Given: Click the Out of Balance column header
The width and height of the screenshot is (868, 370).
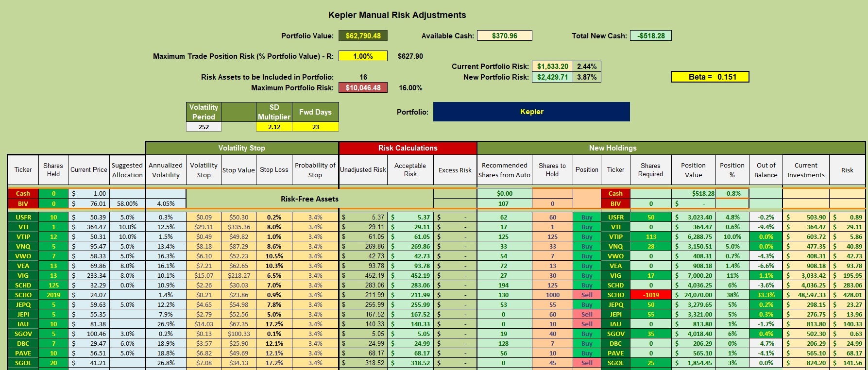Looking at the screenshot, I should 766,170.
